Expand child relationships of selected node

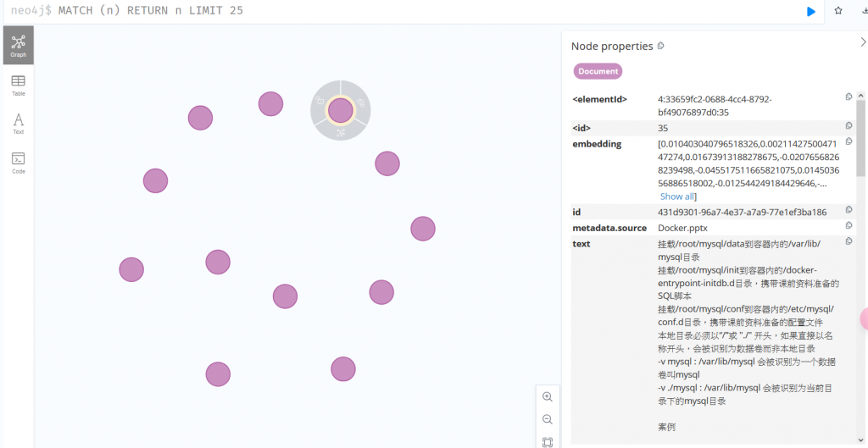[341, 133]
